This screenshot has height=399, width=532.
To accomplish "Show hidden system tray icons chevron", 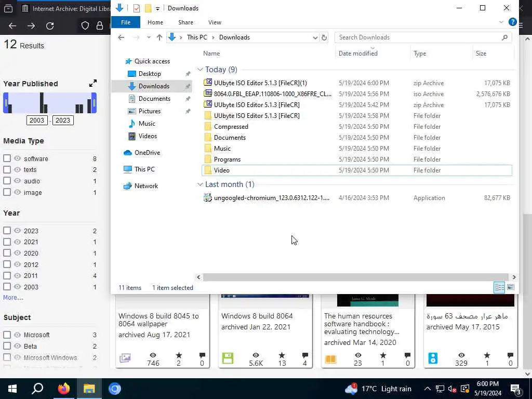I will [x=428, y=389].
